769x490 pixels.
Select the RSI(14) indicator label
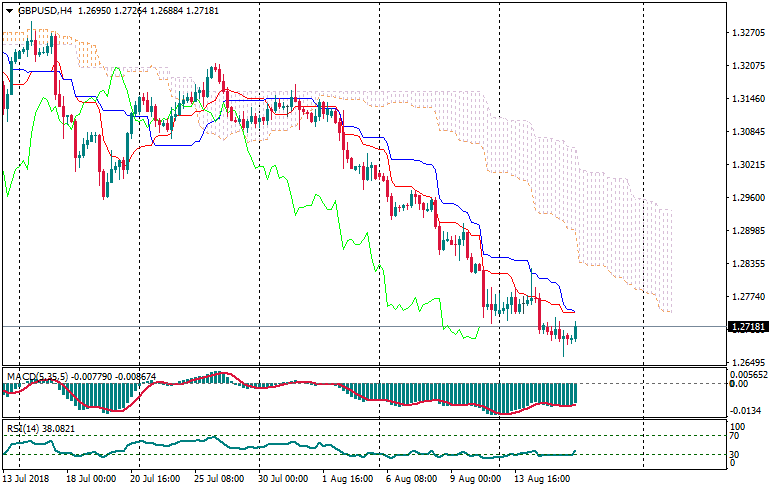[22, 428]
